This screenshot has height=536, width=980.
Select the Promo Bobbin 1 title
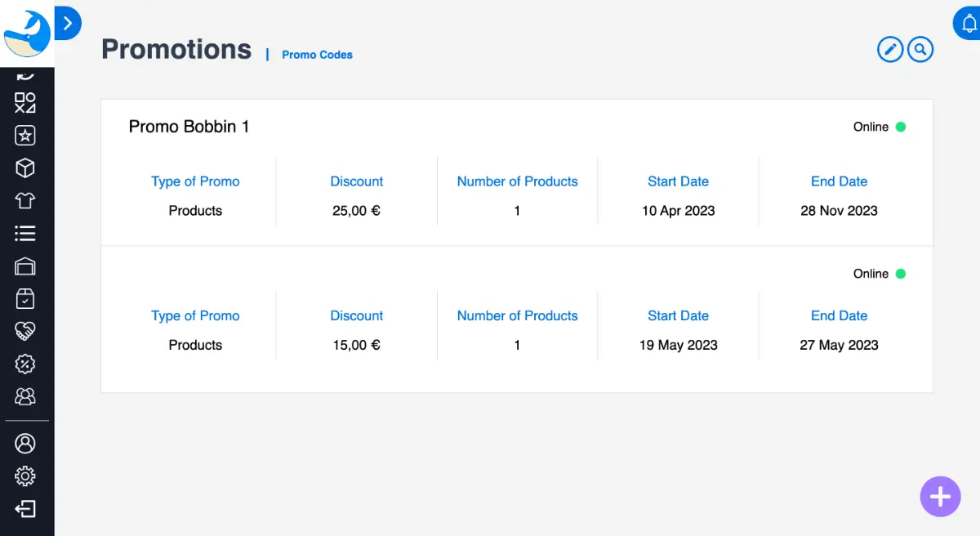click(x=189, y=127)
